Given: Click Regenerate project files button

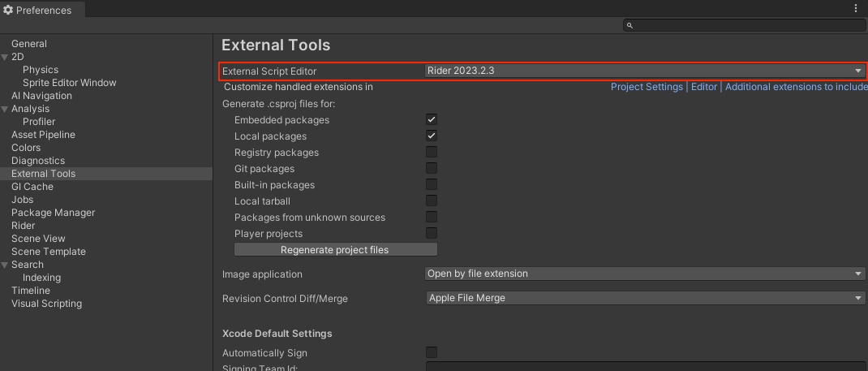Looking at the screenshot, I should pos(336,250).
